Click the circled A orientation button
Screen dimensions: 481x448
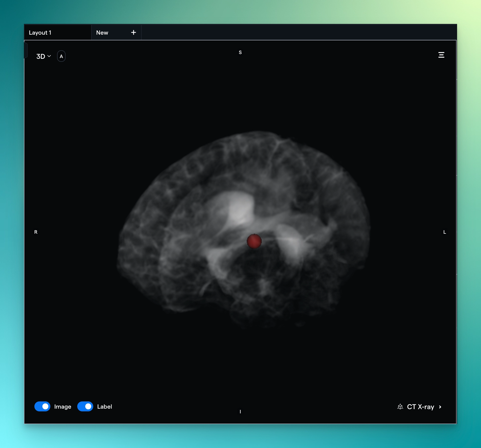point(61,56)
